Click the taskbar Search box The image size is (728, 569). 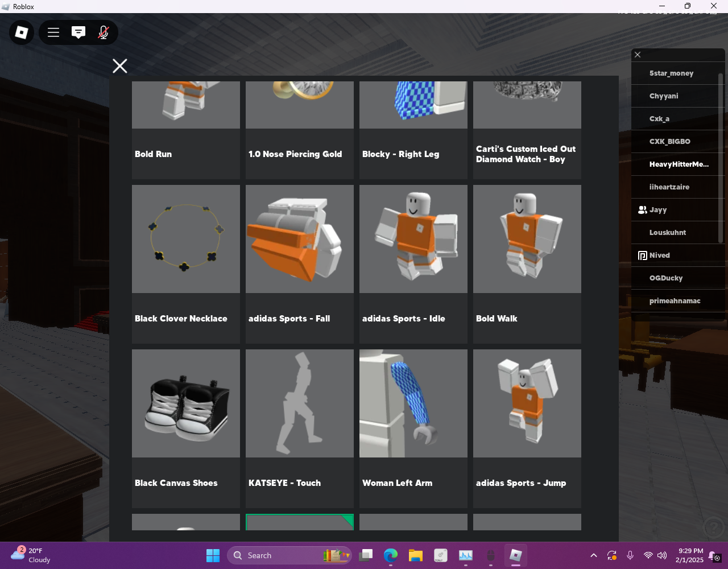pyautogui.click(x=289, y=555)
